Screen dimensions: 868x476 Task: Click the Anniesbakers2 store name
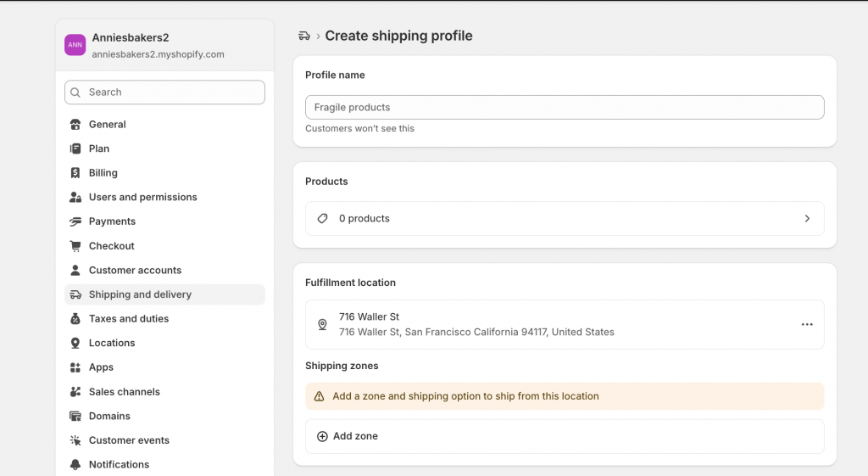(x=131, y=37)
